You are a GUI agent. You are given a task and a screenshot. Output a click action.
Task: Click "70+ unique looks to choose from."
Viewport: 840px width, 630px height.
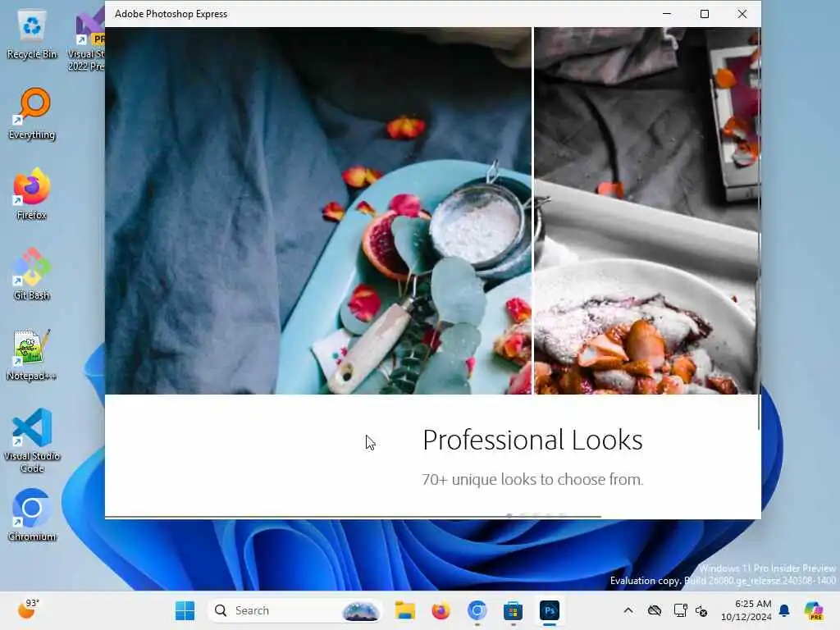(532, 479)
